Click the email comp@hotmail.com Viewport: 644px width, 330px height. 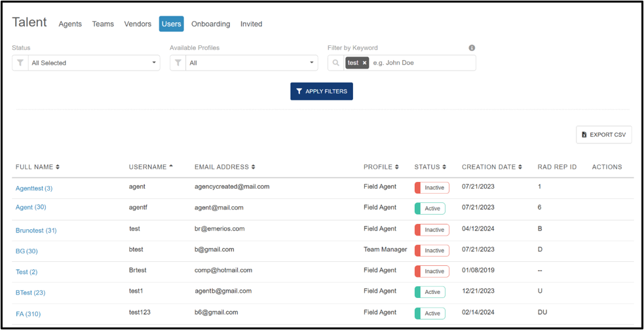[223, 270]
